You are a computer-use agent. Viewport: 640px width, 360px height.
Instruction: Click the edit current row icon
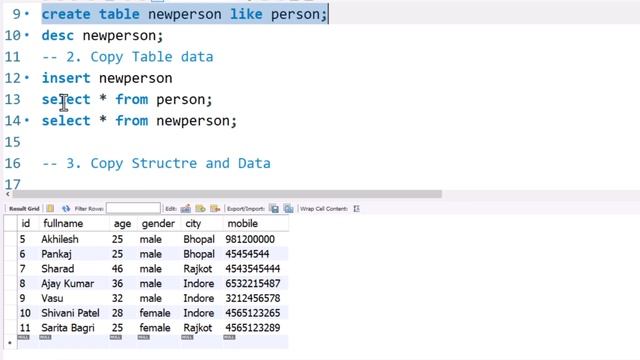tap(186, 209)
